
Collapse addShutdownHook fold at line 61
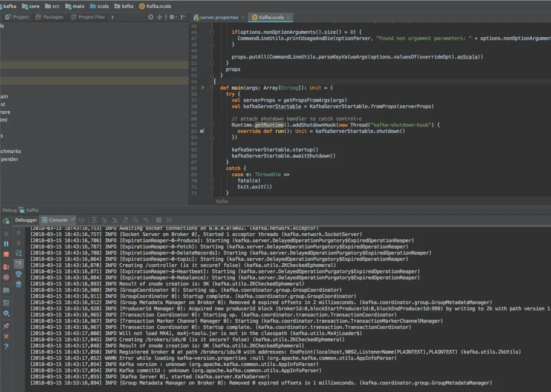pyautogui.click(x=212, y=125)
